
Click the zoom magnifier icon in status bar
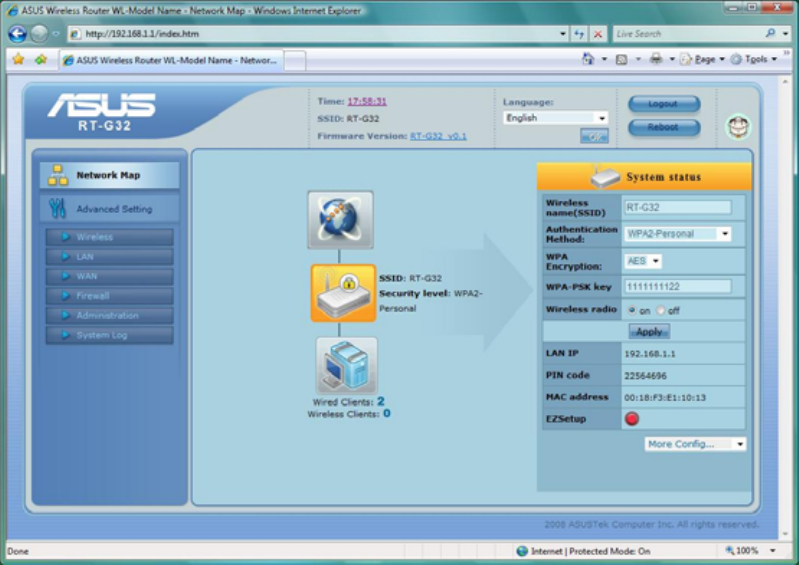tap(730, 550)
